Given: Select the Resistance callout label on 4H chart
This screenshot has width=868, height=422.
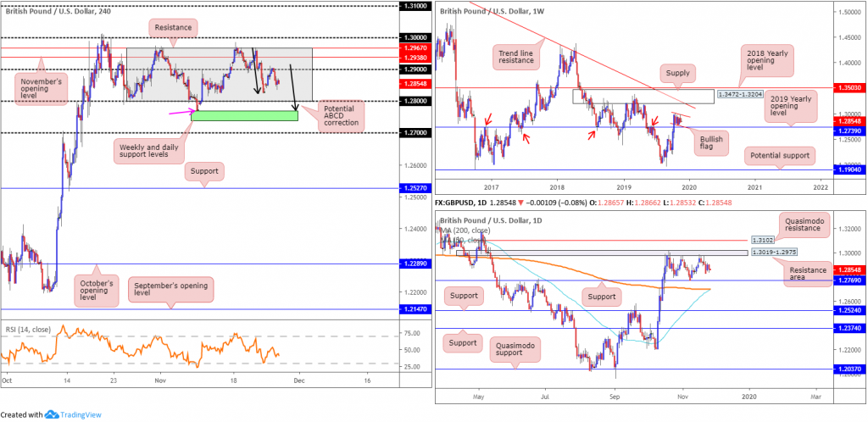Looking at the screenshot, I should coord(172,26).
